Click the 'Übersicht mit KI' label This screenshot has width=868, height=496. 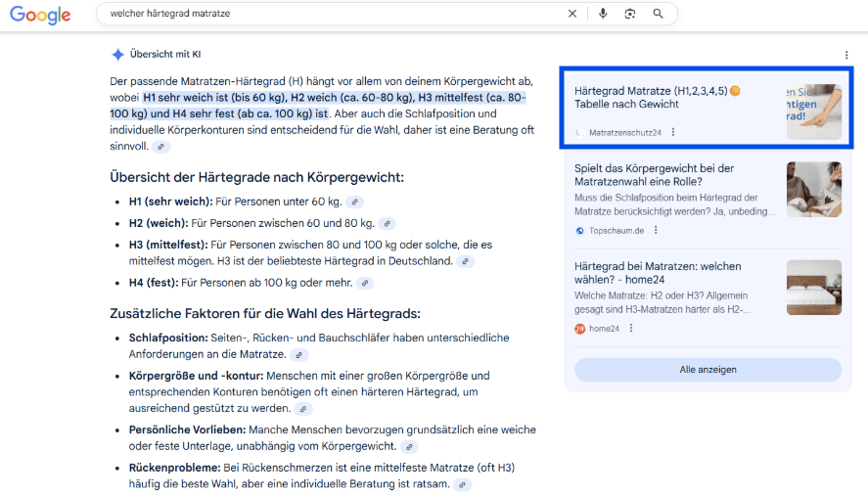[165, 54]
